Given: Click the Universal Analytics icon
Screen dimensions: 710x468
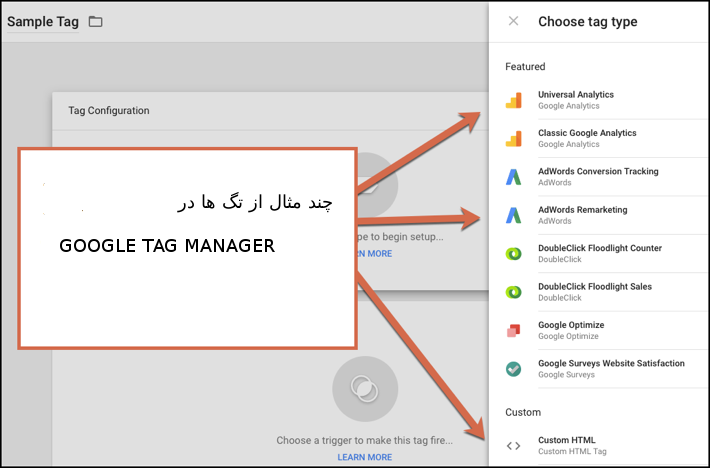Looking at the screenshot, I should pos(513,100).
